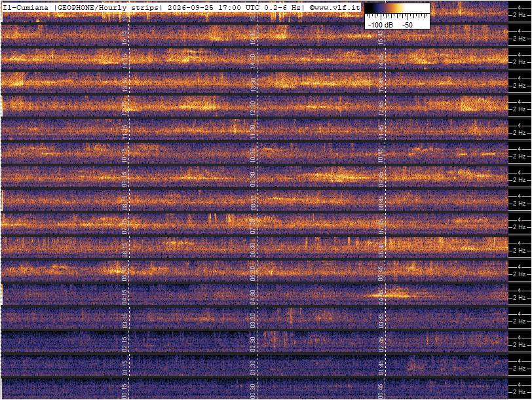Click the 04:45 time marker

click(381, 298)
